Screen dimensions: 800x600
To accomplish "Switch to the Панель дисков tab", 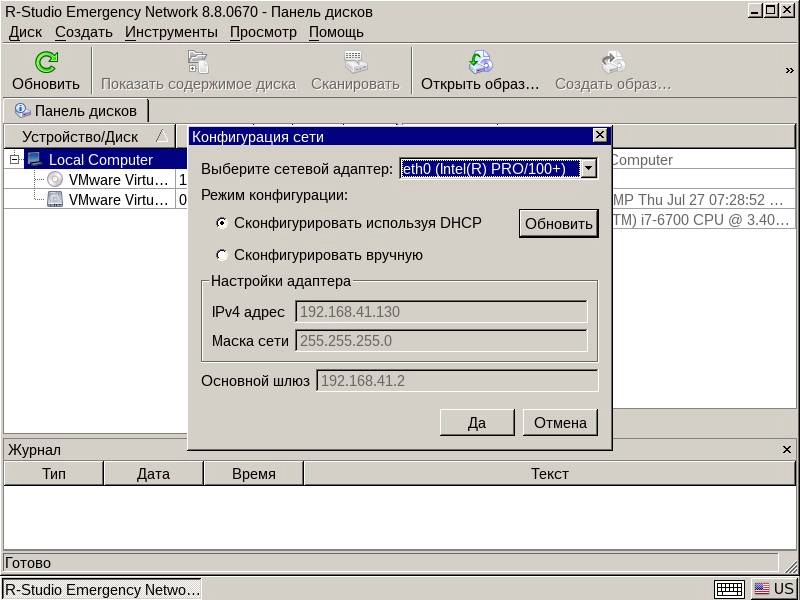I will pyautogui.click(x=76, y=111).
